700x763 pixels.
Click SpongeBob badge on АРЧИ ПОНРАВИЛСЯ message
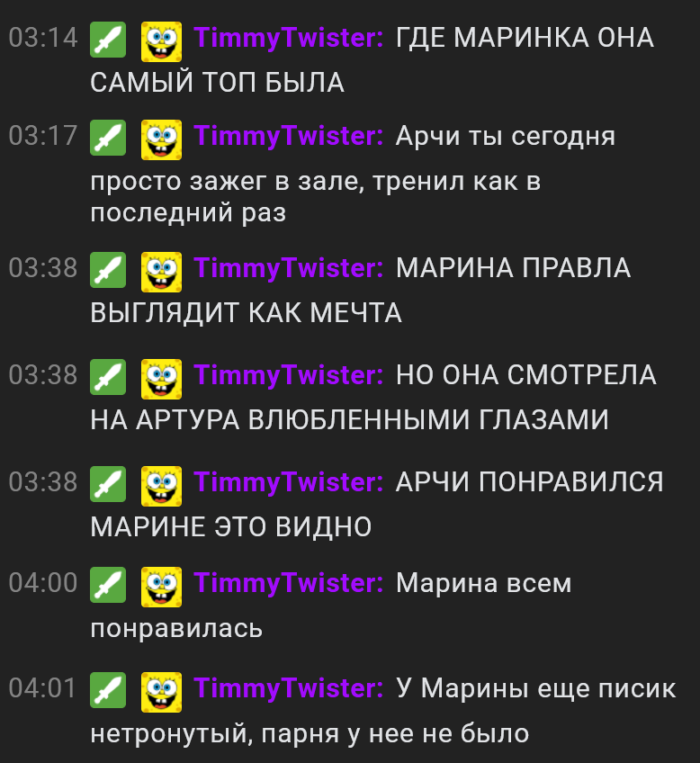tap(161, 486)
